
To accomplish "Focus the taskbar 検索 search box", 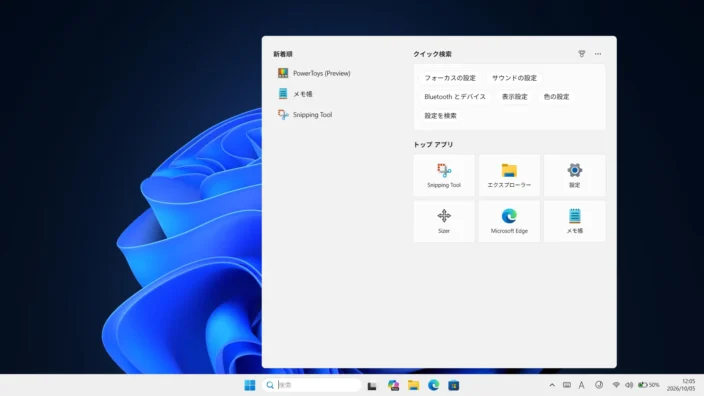I will [312, 385].
